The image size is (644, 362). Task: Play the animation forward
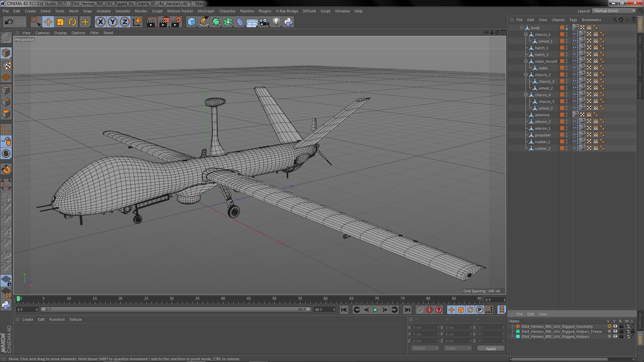[x=375, y=310]
